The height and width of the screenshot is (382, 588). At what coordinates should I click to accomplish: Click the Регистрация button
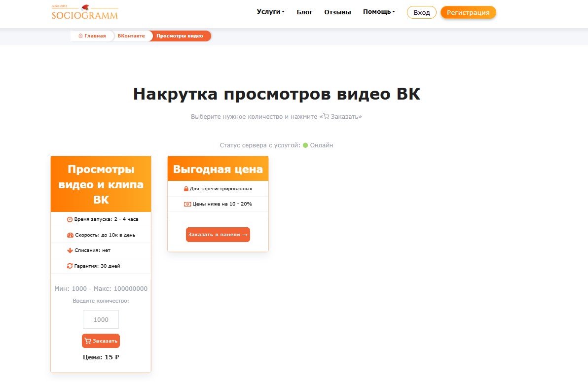pos(468,12)
